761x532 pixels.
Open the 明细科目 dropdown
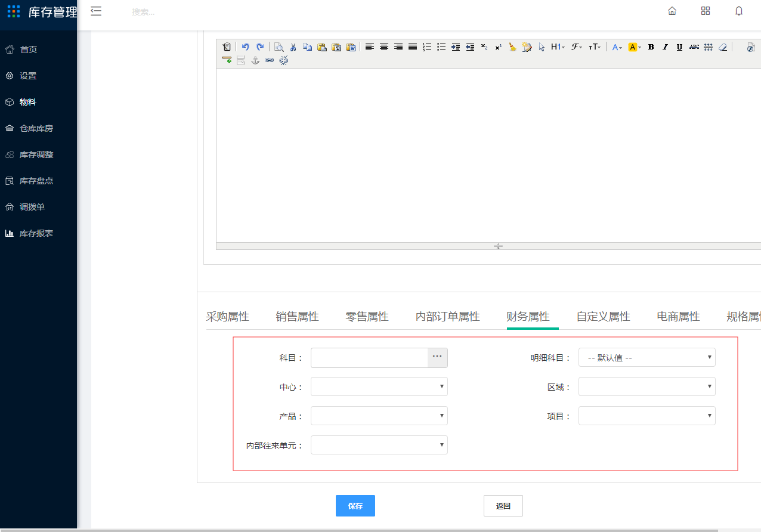coord(647,358)
